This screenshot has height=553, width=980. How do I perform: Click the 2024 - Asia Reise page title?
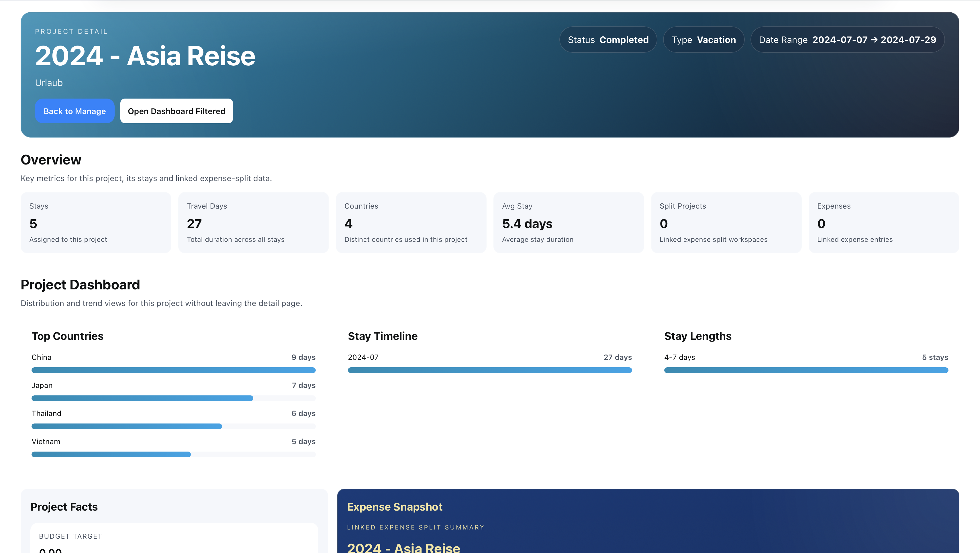pos(145,56)
